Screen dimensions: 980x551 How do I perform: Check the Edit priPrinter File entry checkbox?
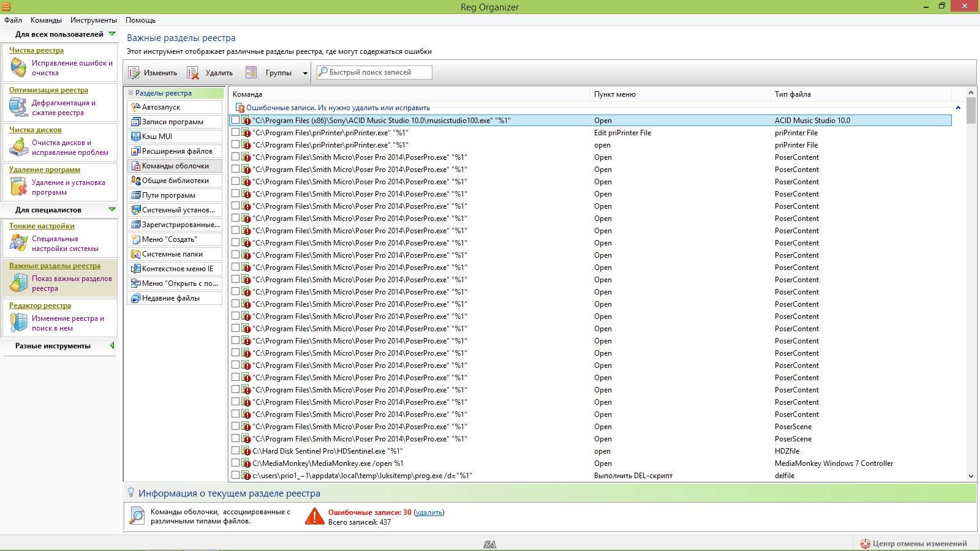(235, 132)
